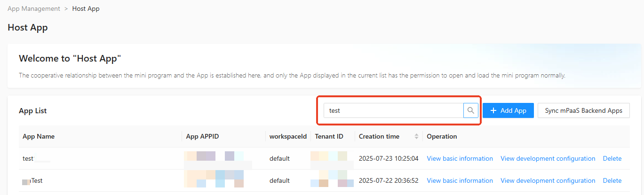Sort by Creation time arrows icon
This screenshot has height=195, width=644.
point(416,137)
